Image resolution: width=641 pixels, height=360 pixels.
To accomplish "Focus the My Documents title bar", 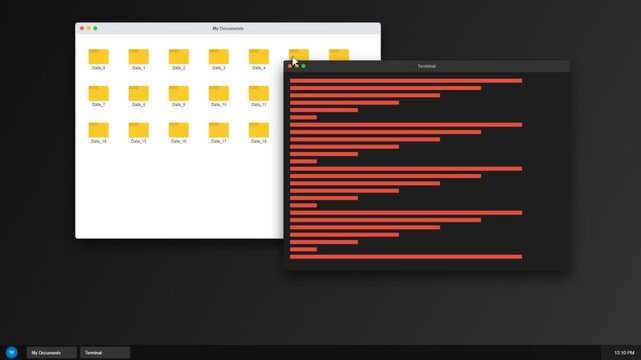I will click(228, 28).
